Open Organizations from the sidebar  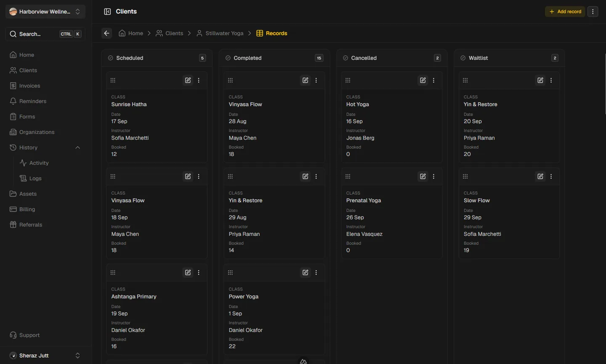[x=45, y=132]
